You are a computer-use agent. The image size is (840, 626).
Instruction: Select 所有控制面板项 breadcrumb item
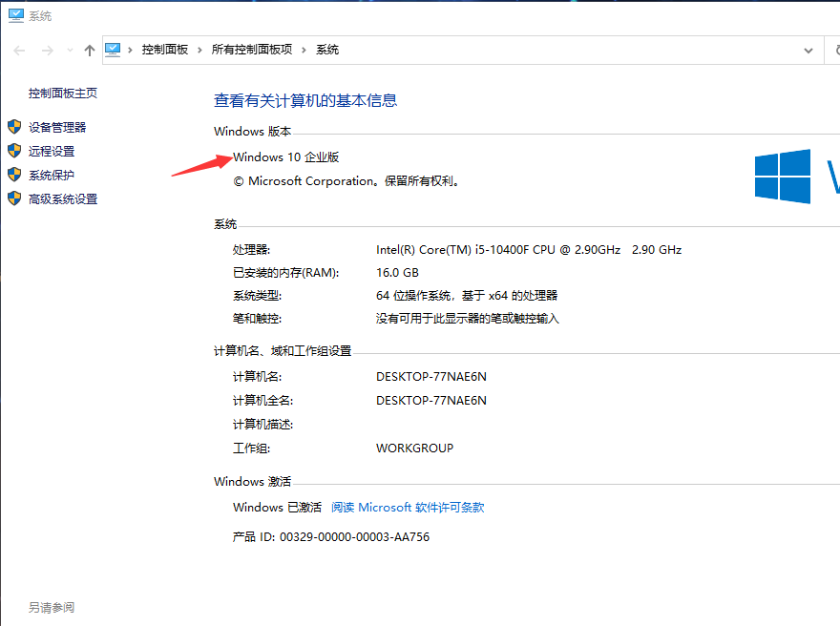252,50
